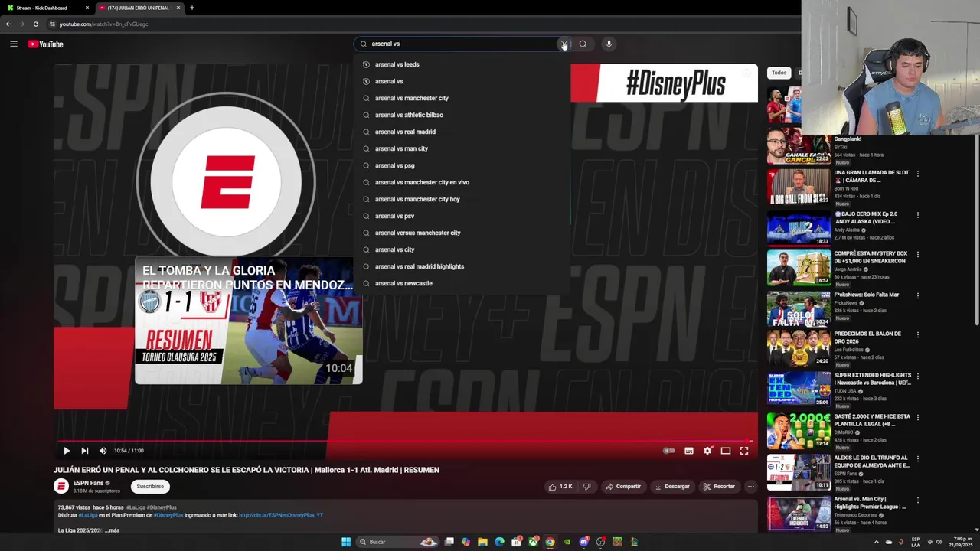
Task: Choose suggestion 'arsenal vs athletic bilbao'
Action: 462,115
